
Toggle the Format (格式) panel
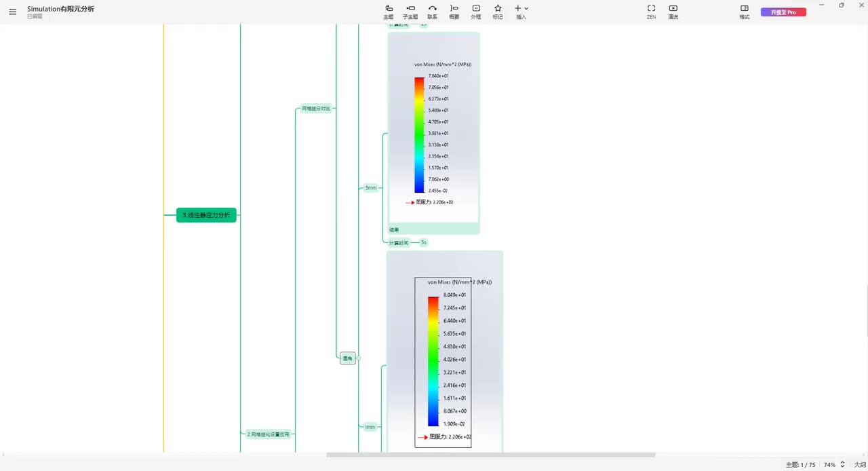(x=745, y=12)
